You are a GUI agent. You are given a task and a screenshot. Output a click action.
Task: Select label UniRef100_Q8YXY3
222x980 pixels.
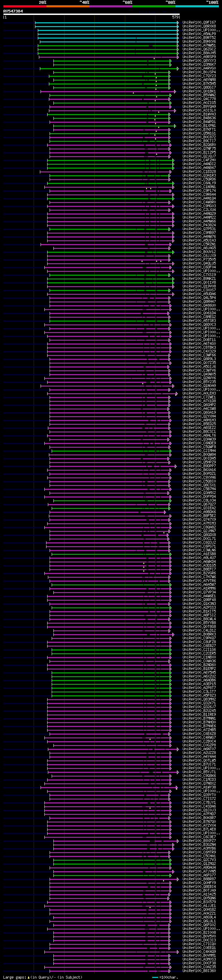[x=199, y=60]
